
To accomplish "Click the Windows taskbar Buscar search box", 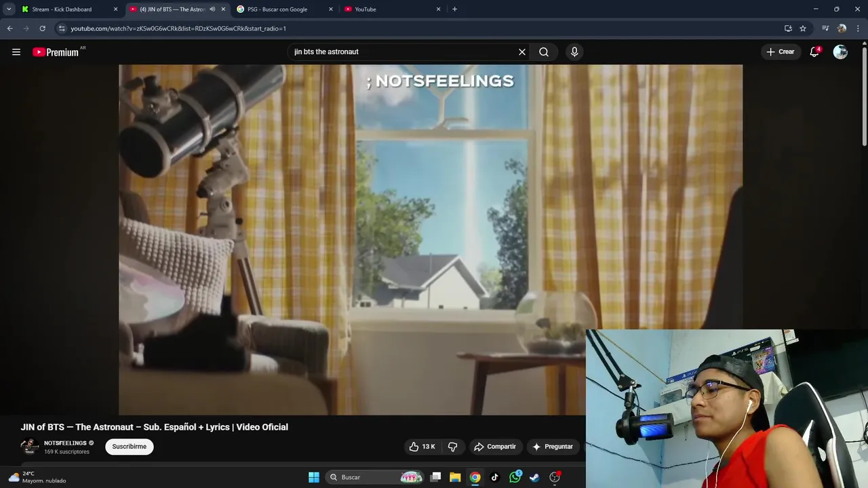I will point(375,477).
